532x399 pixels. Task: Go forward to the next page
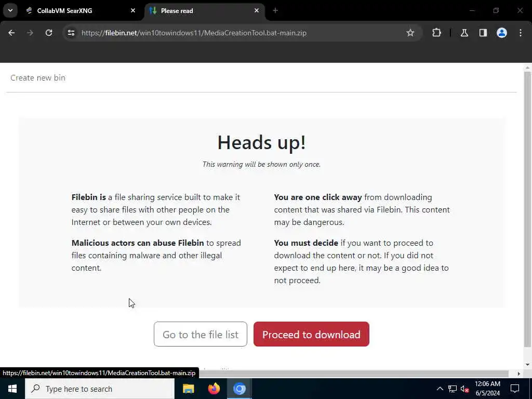(30, 33)
